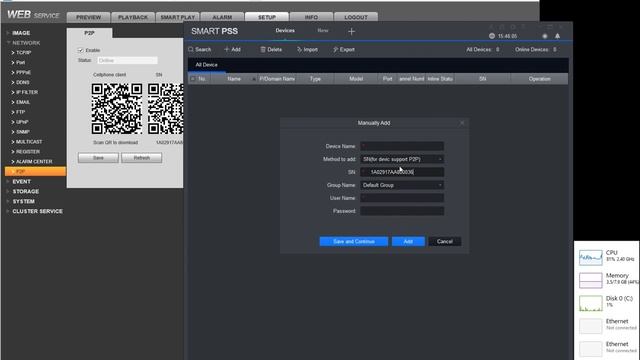Open the PLAYBACK tab in Web Service
This screenshot has width=640, height=360.
[x=133, y=17]
